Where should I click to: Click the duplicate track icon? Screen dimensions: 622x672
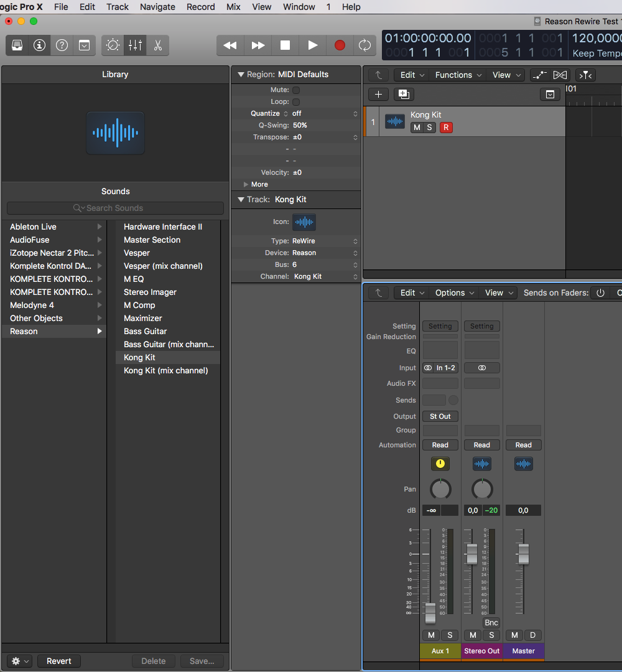click(x=404, y=95)
